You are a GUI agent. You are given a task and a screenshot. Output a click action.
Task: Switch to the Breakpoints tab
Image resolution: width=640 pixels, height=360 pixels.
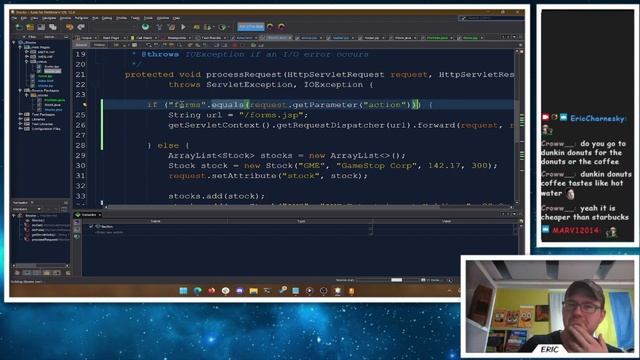pyautogui.click(x=177, y=38)
